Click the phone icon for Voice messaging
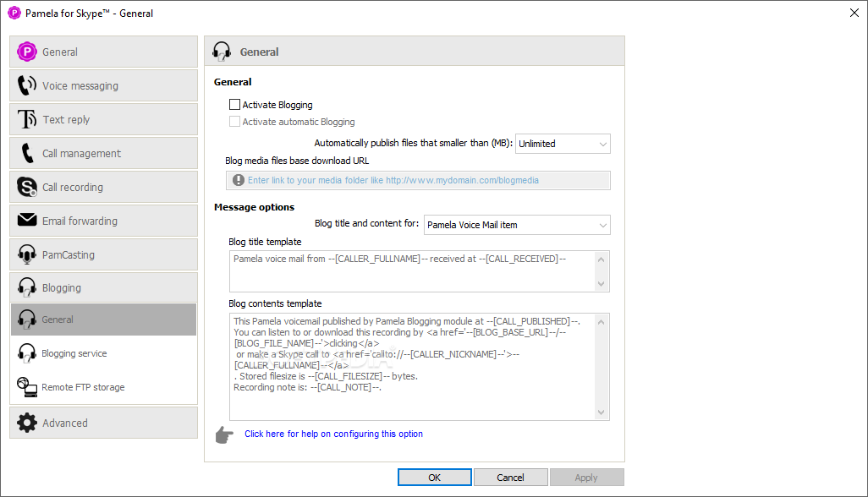The height and width of the screenshot is (497, 868). 26,85
